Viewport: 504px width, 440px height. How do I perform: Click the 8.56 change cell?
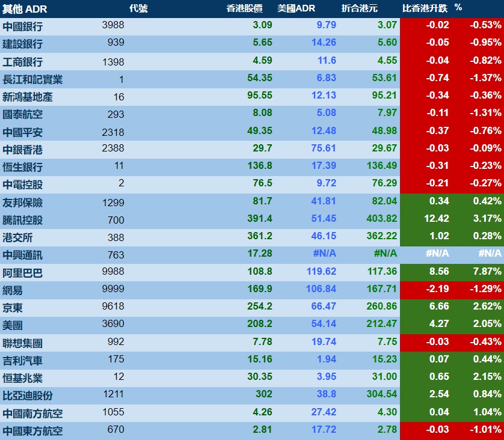[x=439, y=271]
